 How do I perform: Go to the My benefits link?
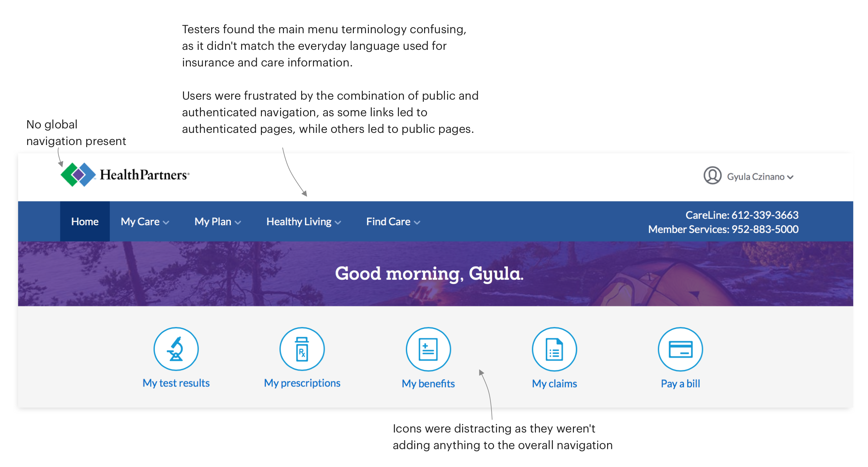(428, 383)
